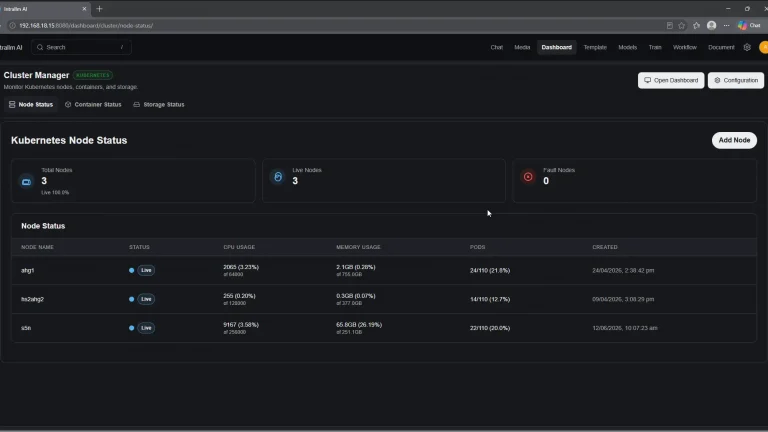Click the reader view icon in address bar

(670, 25)
